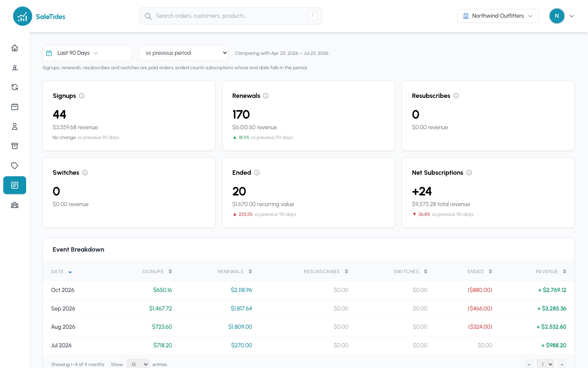Click the Signups info icon
Viewport: 588px width, 368px height.
coord(82,96)
